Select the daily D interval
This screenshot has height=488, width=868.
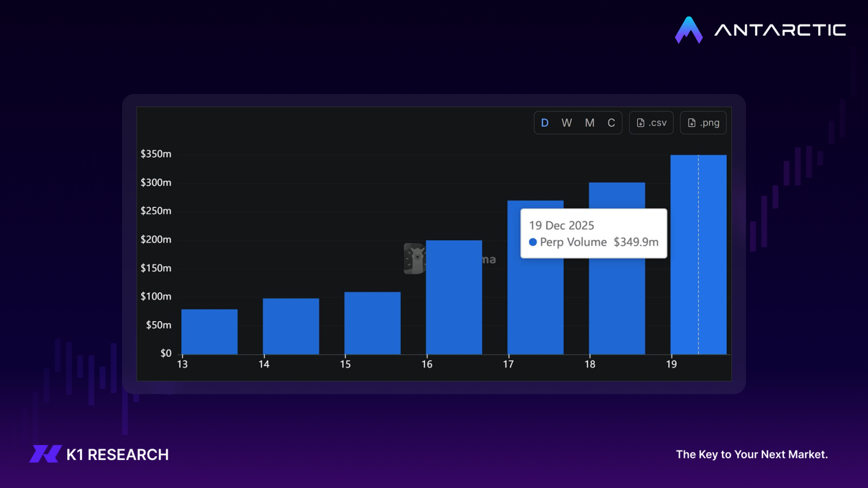pyautogui.click(x=545, y=123)
